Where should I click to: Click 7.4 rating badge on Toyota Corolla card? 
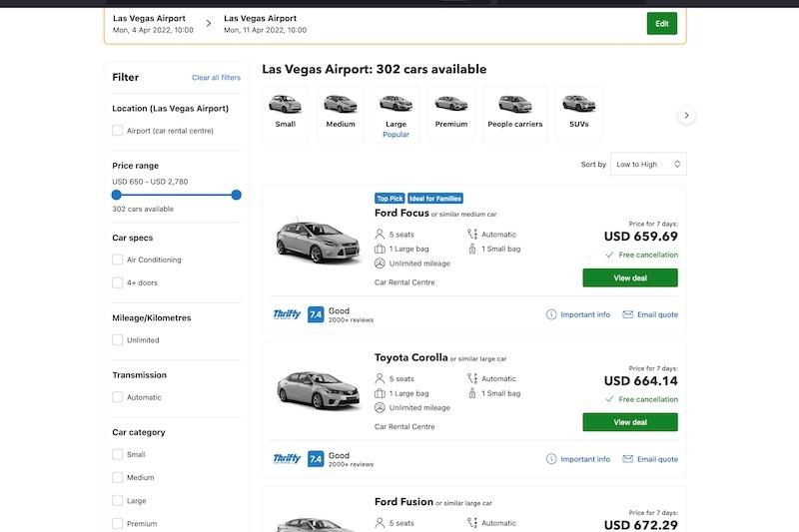click(316, 459)
